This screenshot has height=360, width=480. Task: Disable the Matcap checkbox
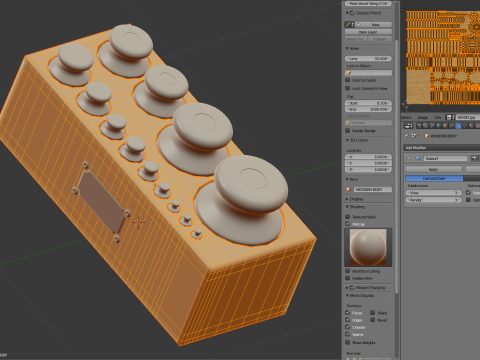tap(348, 224)
